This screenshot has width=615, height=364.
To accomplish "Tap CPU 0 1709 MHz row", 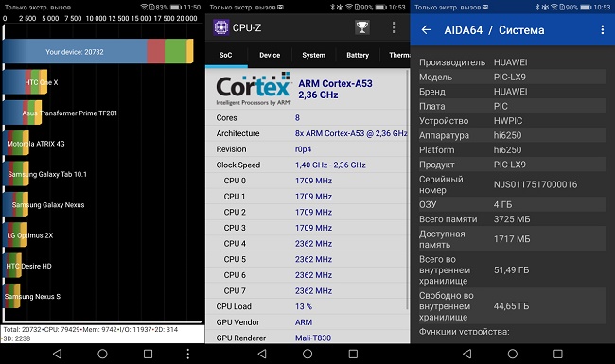I will tap(307, 181).
